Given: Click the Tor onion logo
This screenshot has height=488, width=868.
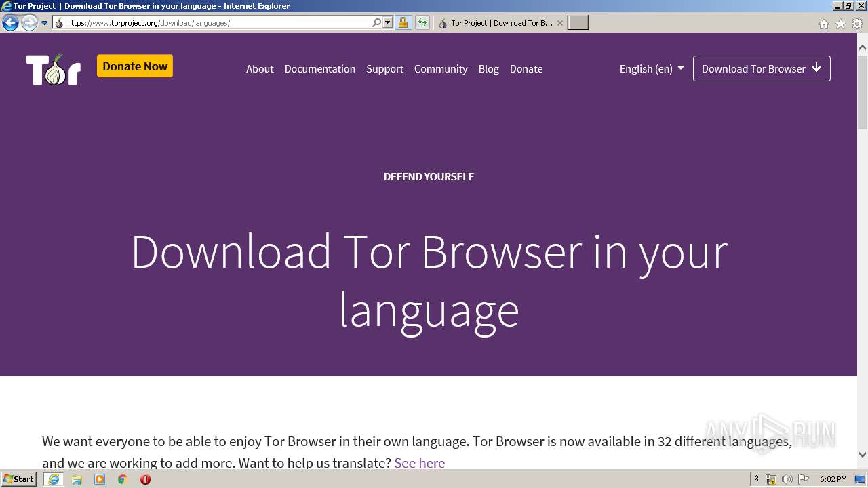Looking at the screenshot, I should 54,68.
